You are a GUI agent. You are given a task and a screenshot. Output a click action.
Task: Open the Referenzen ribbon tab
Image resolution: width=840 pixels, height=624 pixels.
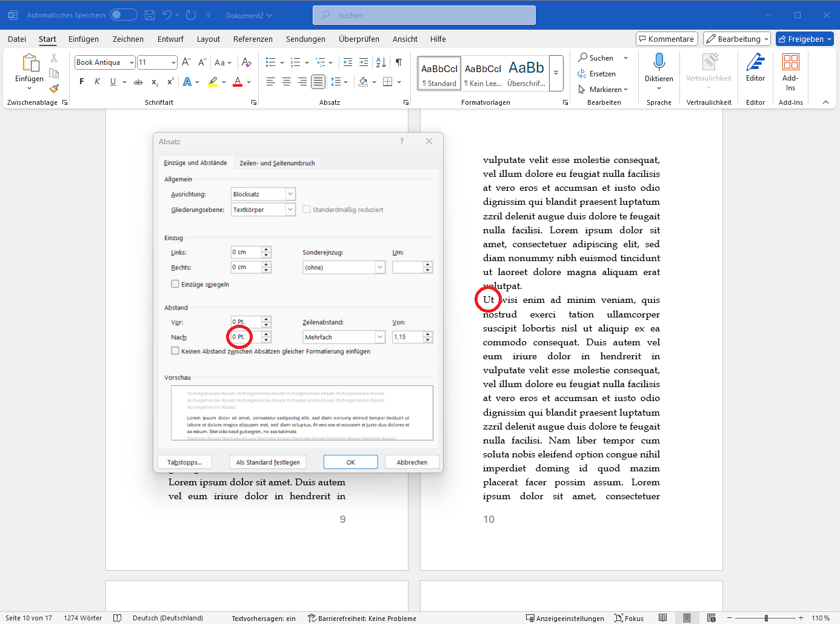[253, 39]
